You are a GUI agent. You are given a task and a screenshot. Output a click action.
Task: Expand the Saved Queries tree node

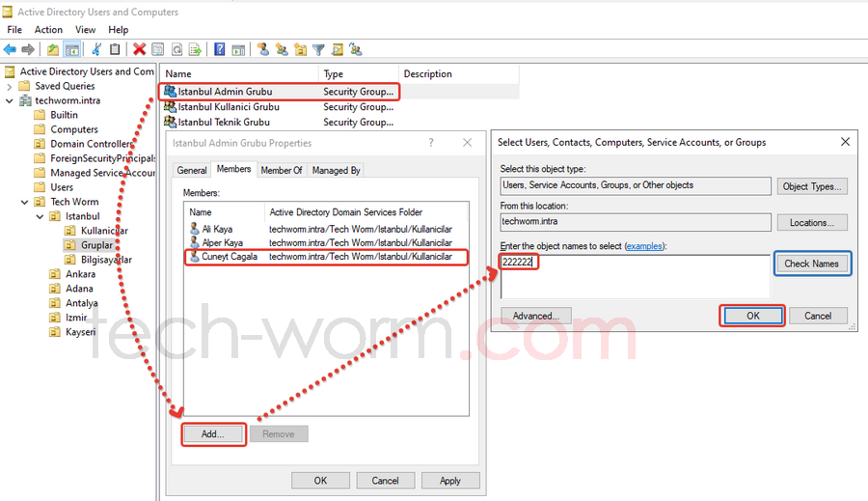click(x=10, y=86)
